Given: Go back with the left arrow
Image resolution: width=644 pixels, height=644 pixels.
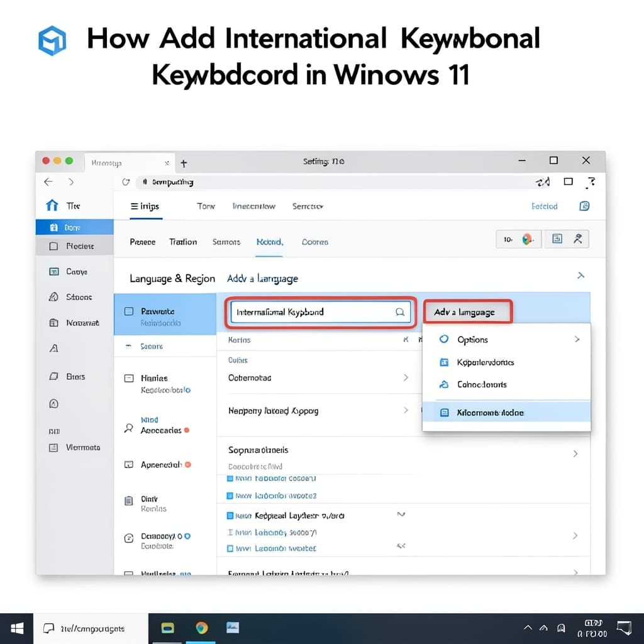Looking at the screenshot, I should [x=48, y=182].
